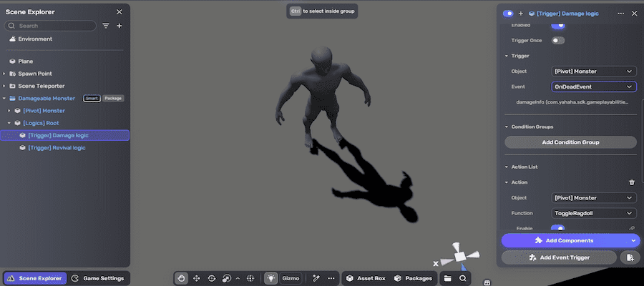Click the filter icon in Scene Explorer
Viewport: 644px width, 286px height.
click(106, 26)
